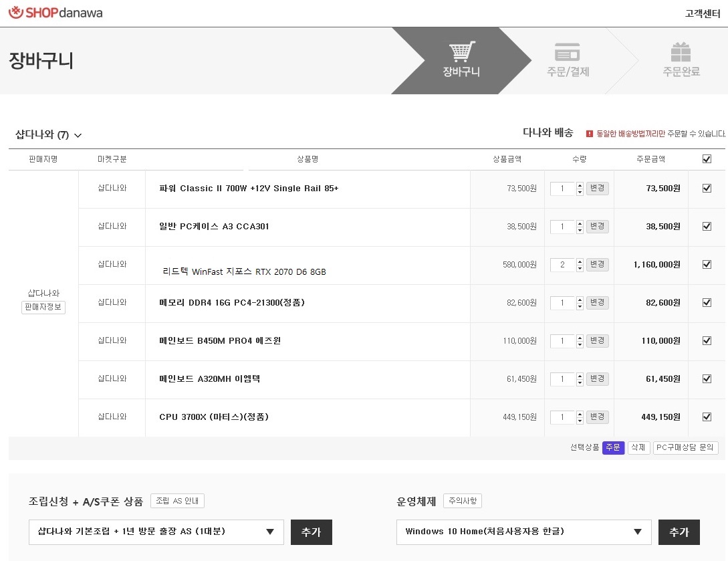Open the Windows 10 Home dropdown
Image resolution: width=728 pixels, height=561 pixels.
(523, 532)
